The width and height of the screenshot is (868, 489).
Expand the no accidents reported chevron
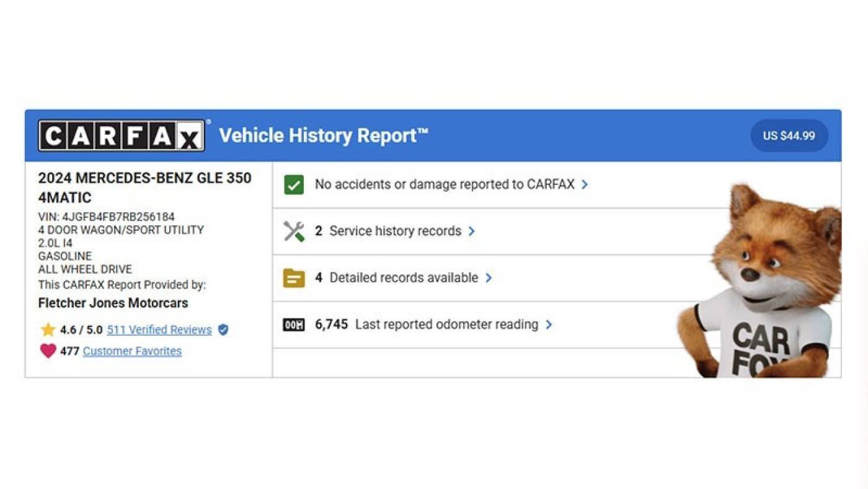(x=585, y=184)
